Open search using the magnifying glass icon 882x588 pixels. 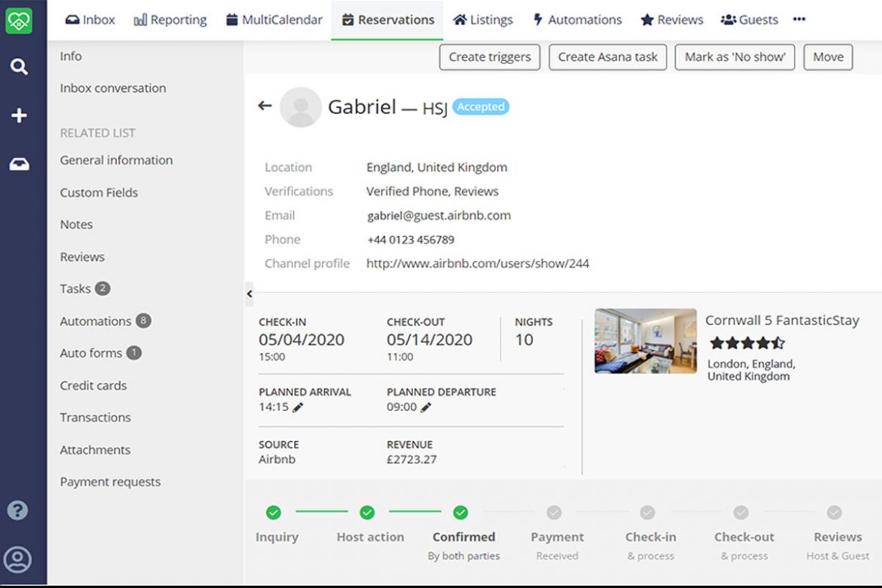[20, 66]
